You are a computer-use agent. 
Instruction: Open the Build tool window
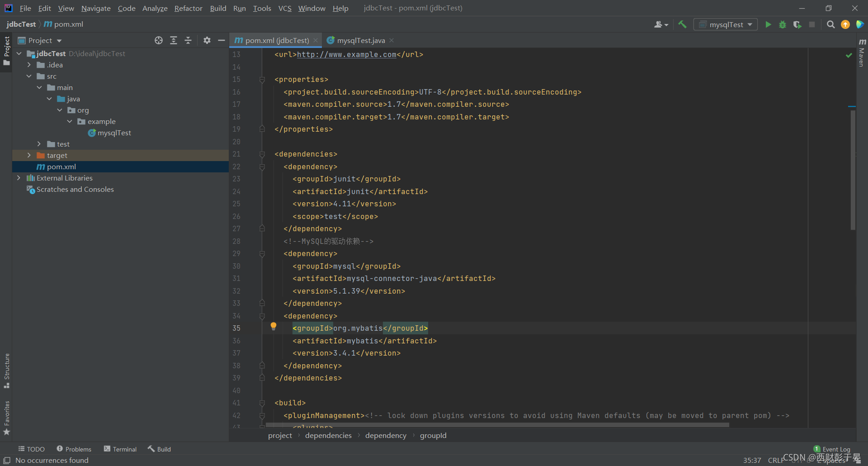point(159,449)
